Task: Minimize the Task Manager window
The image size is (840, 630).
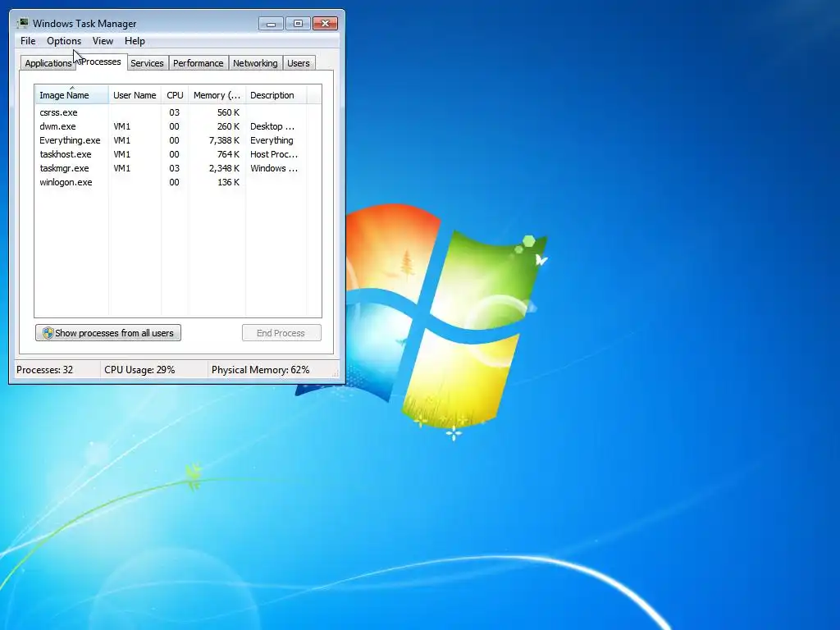Action: (x=271, y=24)
